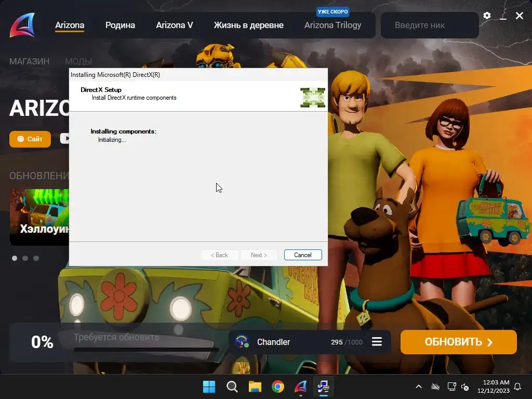Click Cancel in DirectX Setup
Image resolution: width=532 pixels, height=399 pixels.
[x=303, y=255]
